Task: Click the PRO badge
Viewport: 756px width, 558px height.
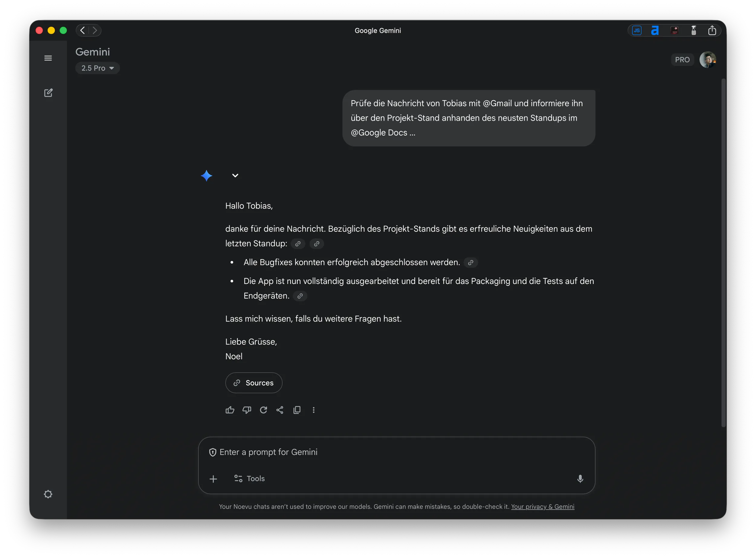Action: pos(682,60)
